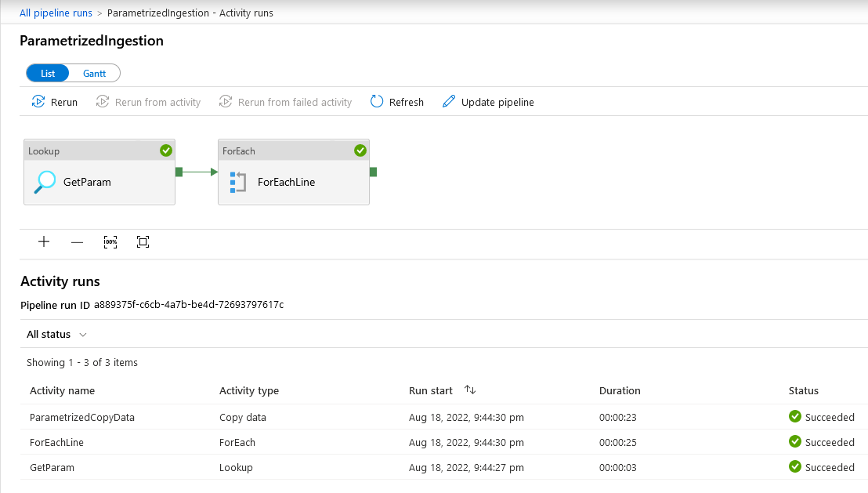The height and width of the screenshot is (493, 868).
Task: Select the ParametrizedCopyData activity row
Action: [x=443, y=417]
